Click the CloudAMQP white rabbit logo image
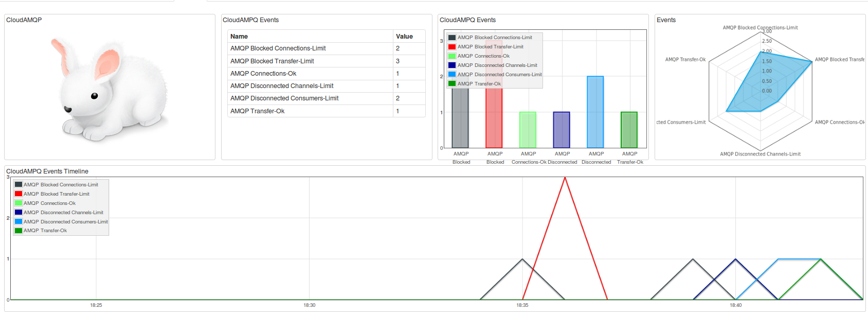This screenshot has height=312, width=868. (x=110, y=89)
